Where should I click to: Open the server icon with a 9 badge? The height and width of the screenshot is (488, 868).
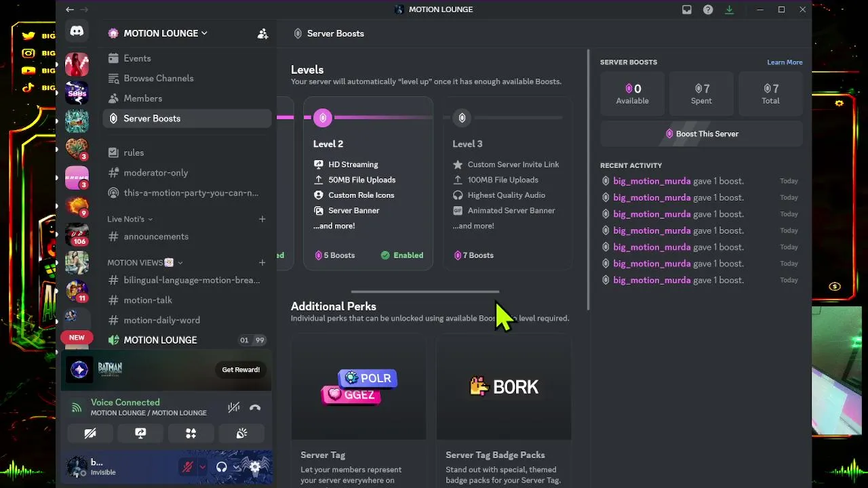coord(77,206)
